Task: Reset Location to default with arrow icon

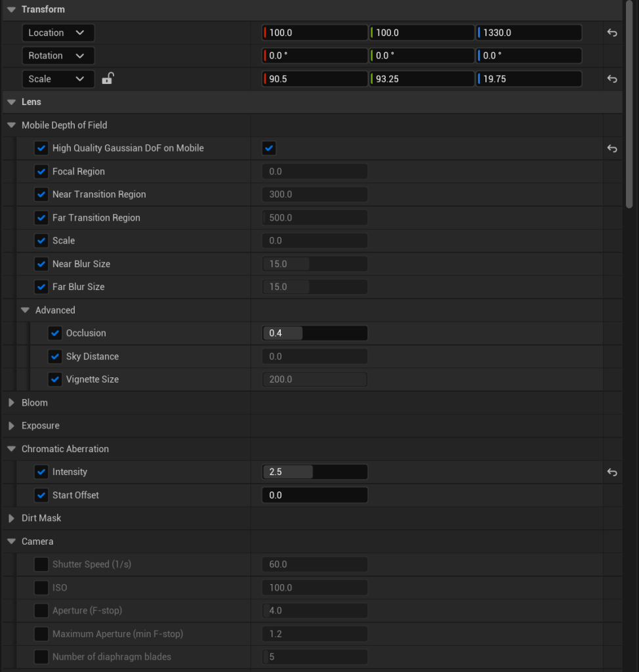Action: pyautogui.click(x=611, y=33)
